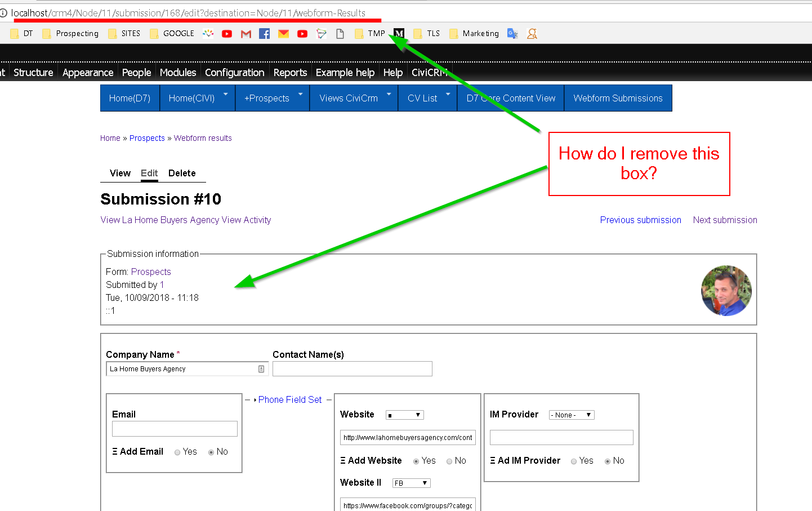The image size is (812, 511).
Task: Open the Medium M bookmark
Action: click(399, 34)
